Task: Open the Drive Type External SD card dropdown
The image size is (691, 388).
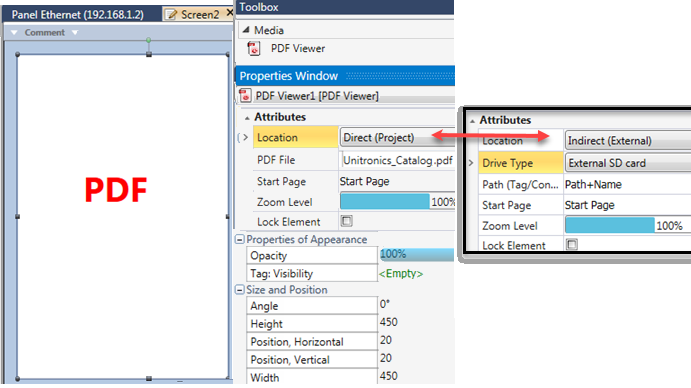Action: (628, 163)
